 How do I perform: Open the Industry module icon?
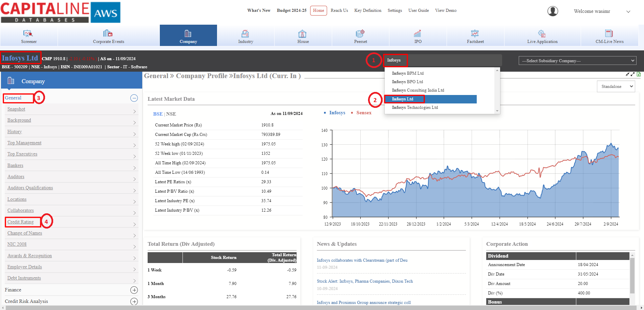245,33
